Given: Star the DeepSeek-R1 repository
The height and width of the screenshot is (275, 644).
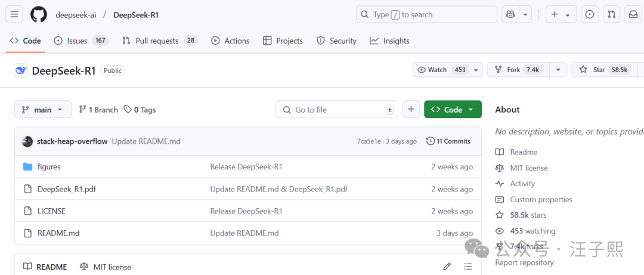Looking at the screenshot, I should pos(602,70).
